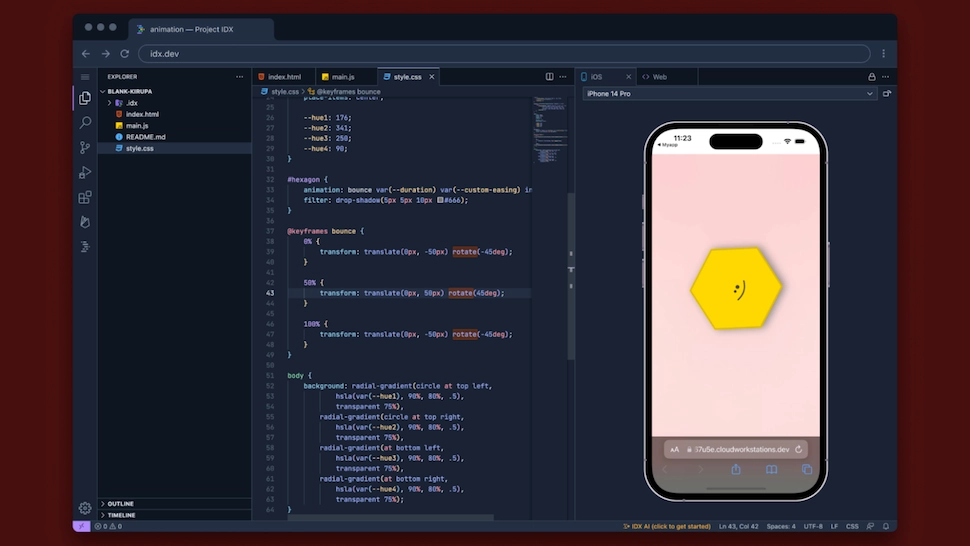The width and height of the screenshot is (970, 546).
Task: Click the rotate device icon beside iPhone 14 Pro
Action: pyautogui.click(x=887, y=94)
